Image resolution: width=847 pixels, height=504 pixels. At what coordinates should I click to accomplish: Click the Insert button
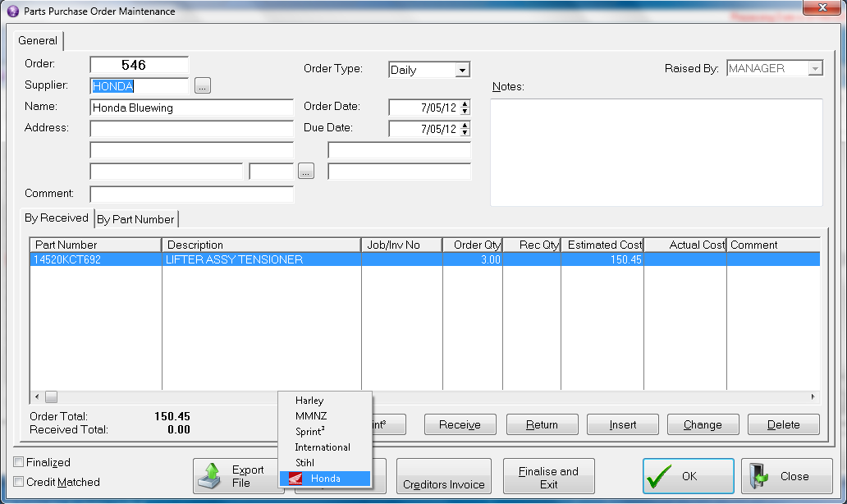(623, 424)
